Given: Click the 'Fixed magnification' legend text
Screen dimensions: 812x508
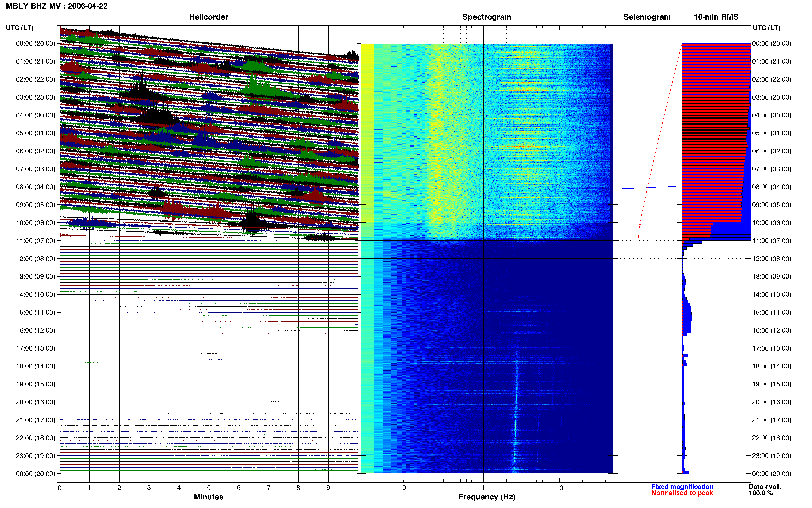Looking at the screenshot, I should [x=682, y=486].
